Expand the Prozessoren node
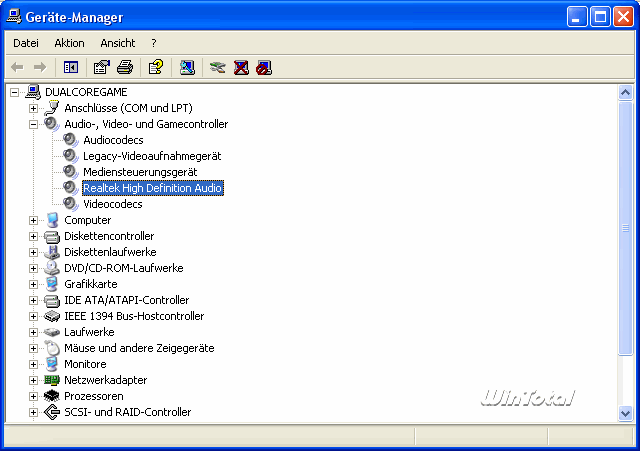The width and height of the screenshot is (640, 451). tap(33, 396)
